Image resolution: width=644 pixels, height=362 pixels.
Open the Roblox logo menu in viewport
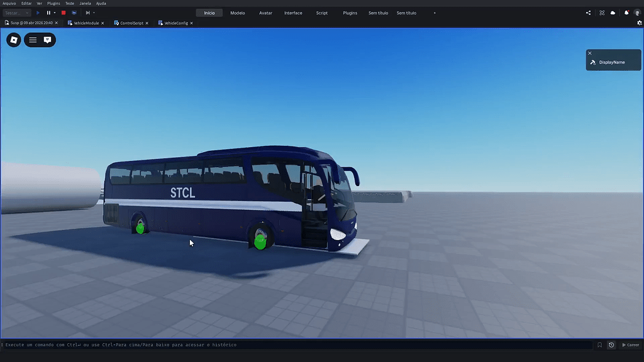pos(14,40)
